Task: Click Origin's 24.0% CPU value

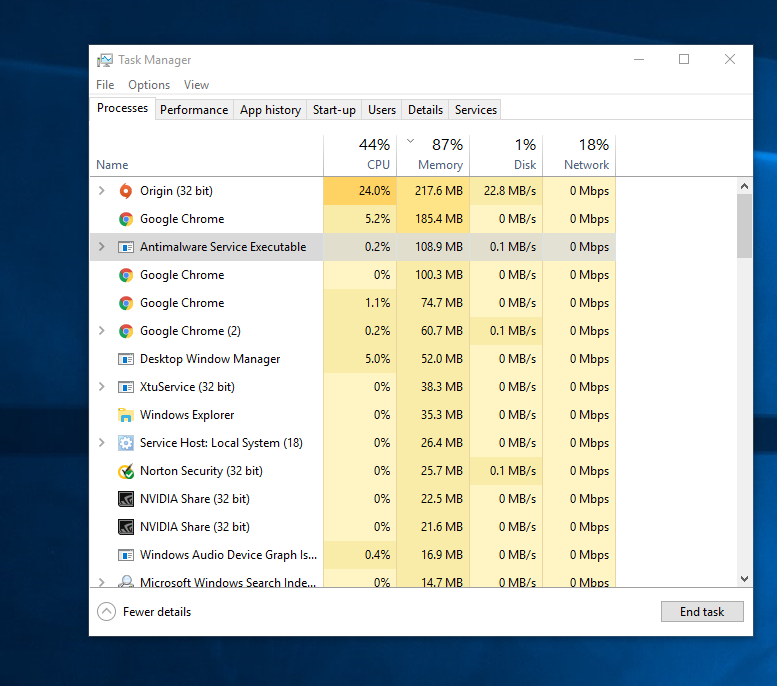Action: 360,191
